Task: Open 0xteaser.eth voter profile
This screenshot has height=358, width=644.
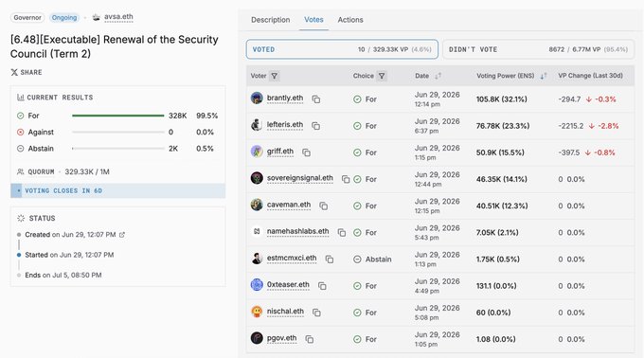Action: coord(288,285)
